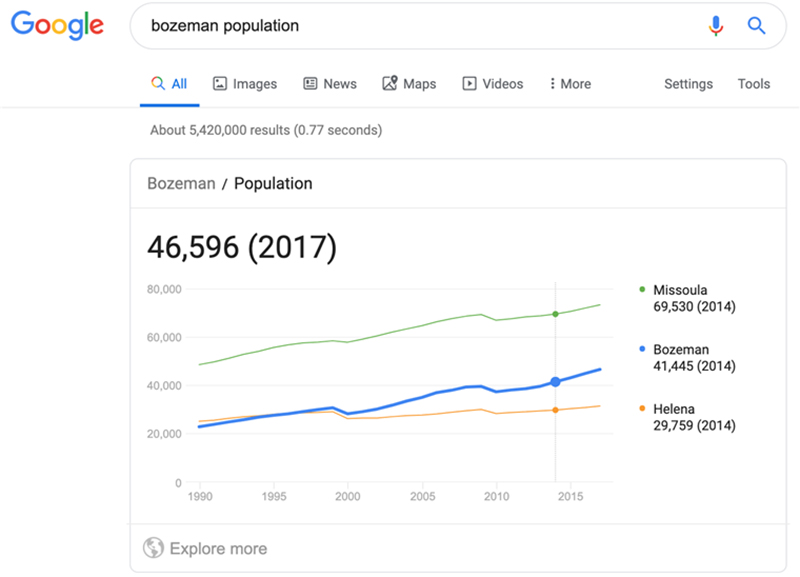Click the 2000 x-axis label
The image size is (800, 577).
tap(347, 496)
